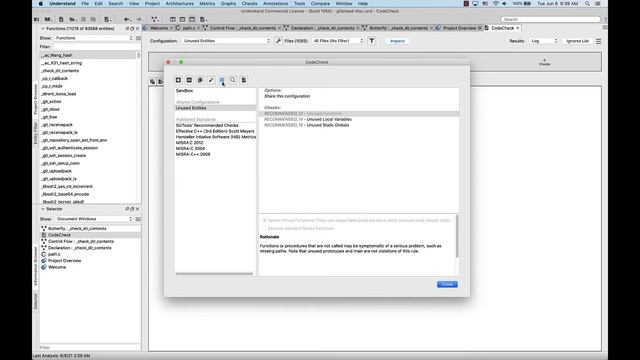Viewport: 640px width, 360px height.
Task: Select MISRA-C++ 2008 standard
Action: [x=193, y=154]
